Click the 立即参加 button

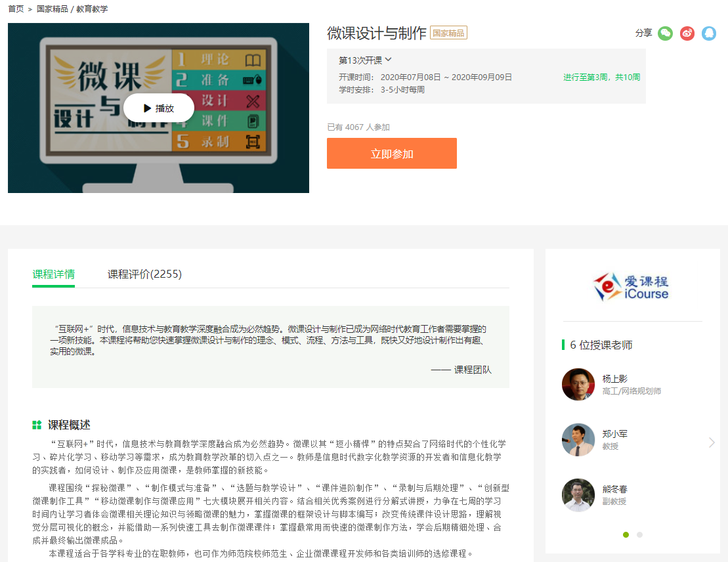coord(392,154)
